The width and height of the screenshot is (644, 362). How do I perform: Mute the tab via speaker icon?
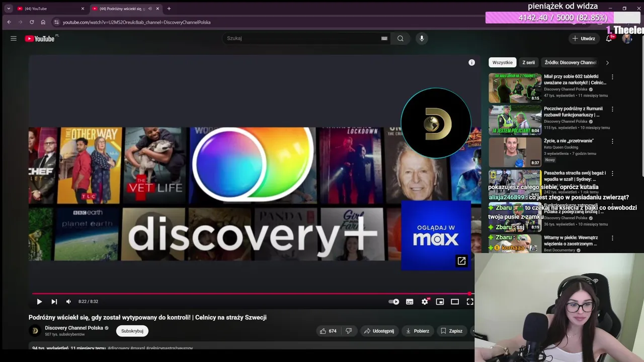(x=150, y=9)
